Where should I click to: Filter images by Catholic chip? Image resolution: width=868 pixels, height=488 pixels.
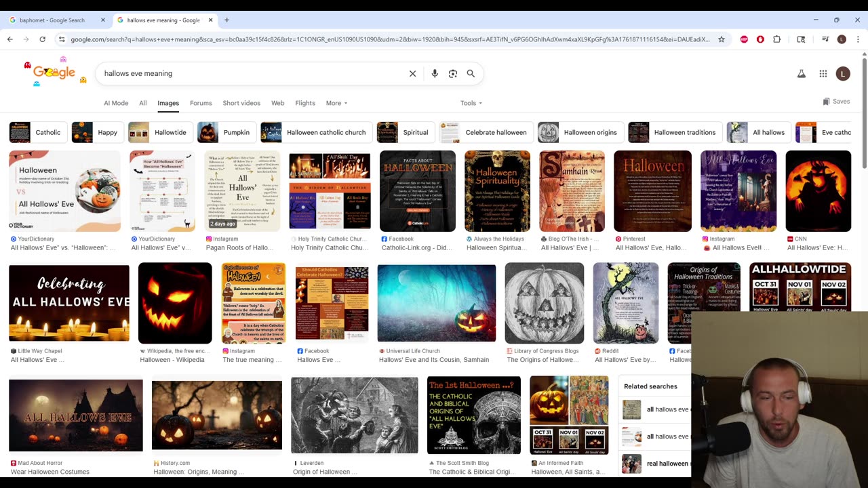pyautogui.click(x=38, y=132)
